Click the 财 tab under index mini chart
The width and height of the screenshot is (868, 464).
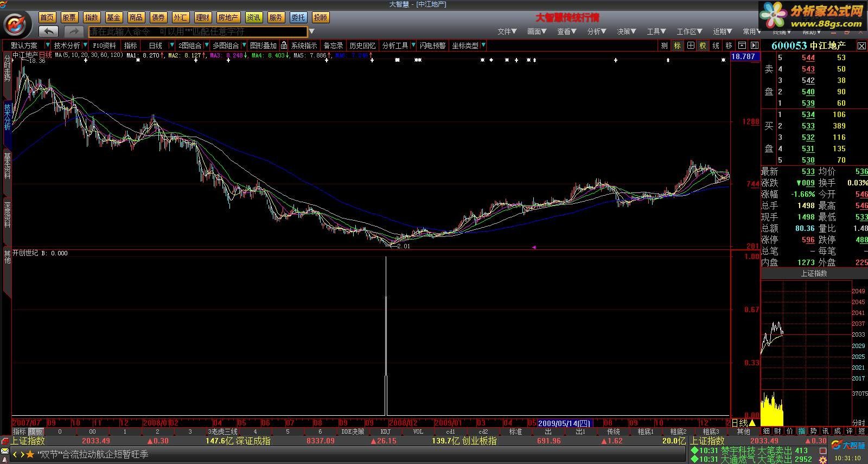pyautogui.click(x=778, y=431)
